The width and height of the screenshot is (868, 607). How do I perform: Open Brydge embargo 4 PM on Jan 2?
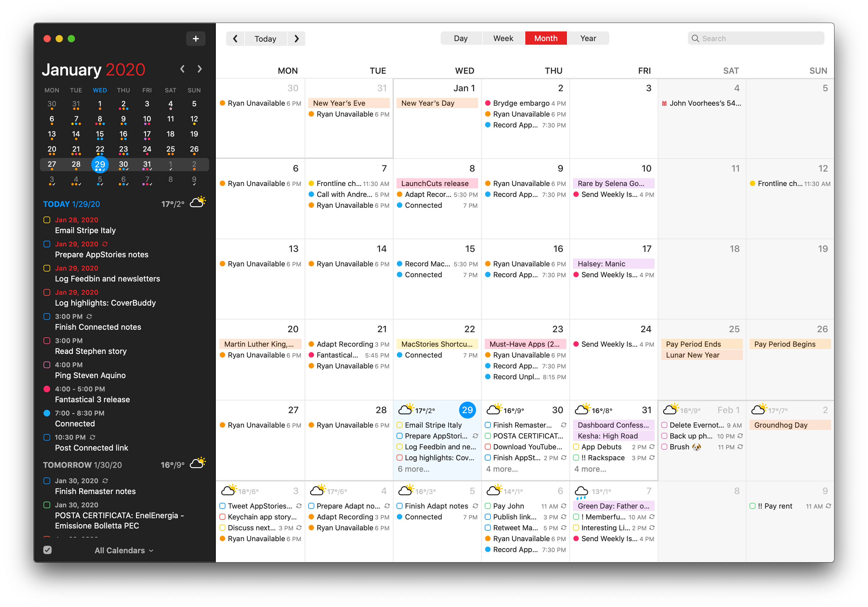pos(526,103)
